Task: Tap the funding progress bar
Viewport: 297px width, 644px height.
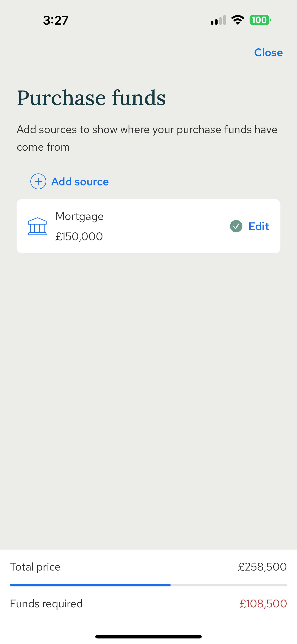Action: point(148,585)
